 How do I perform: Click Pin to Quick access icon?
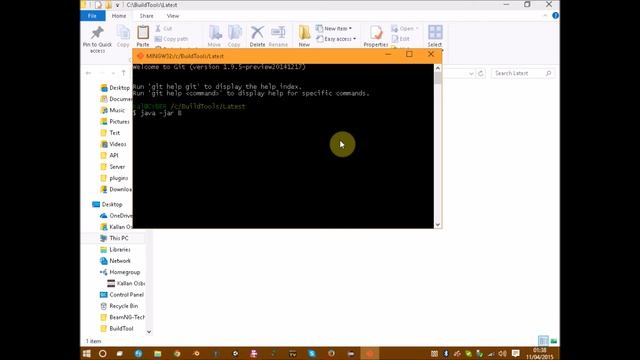[97, 33]
